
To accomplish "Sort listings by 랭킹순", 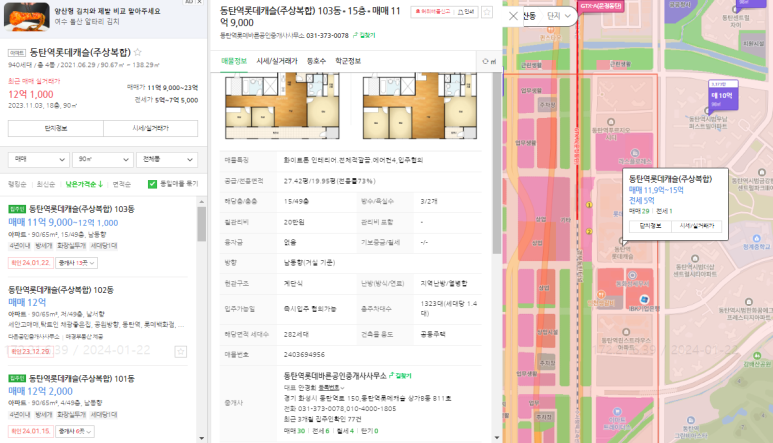I will pos(17,184).
